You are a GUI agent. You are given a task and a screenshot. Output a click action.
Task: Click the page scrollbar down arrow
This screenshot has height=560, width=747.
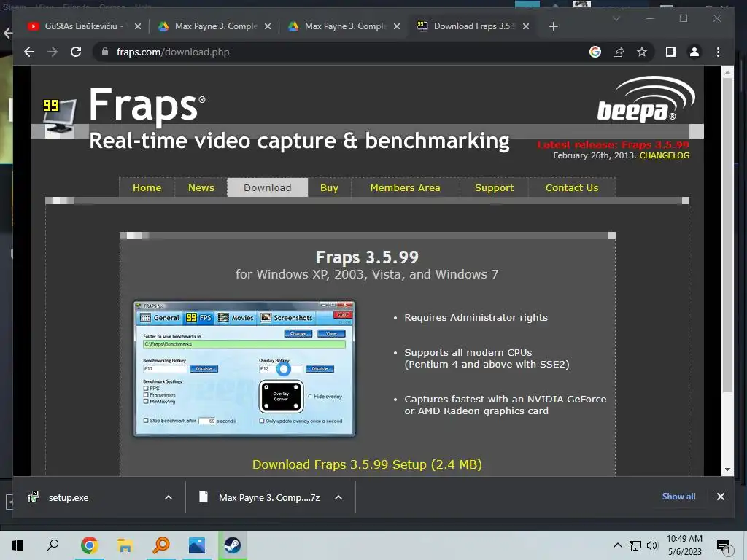727,470
